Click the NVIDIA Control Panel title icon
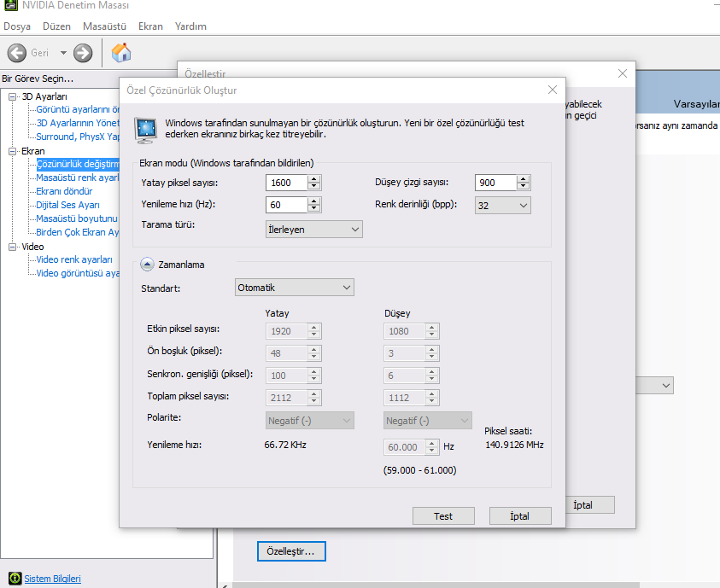 pos(11,5)
